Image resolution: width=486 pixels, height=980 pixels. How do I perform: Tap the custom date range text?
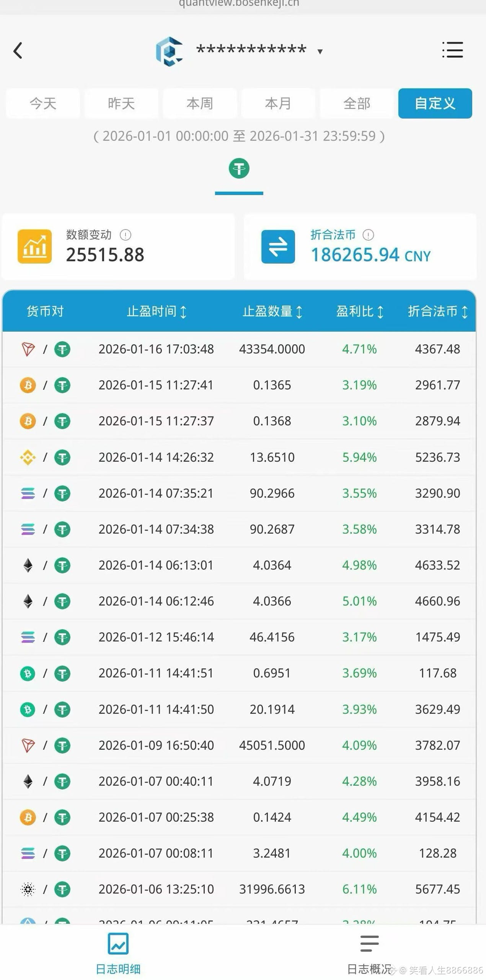point(239,136)
